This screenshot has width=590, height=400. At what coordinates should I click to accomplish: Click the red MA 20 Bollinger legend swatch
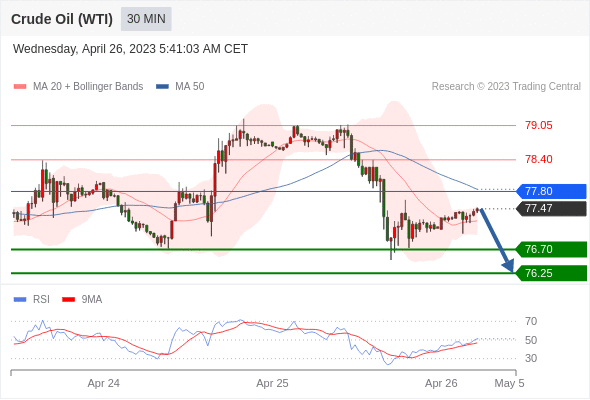[x=20, y=87]
